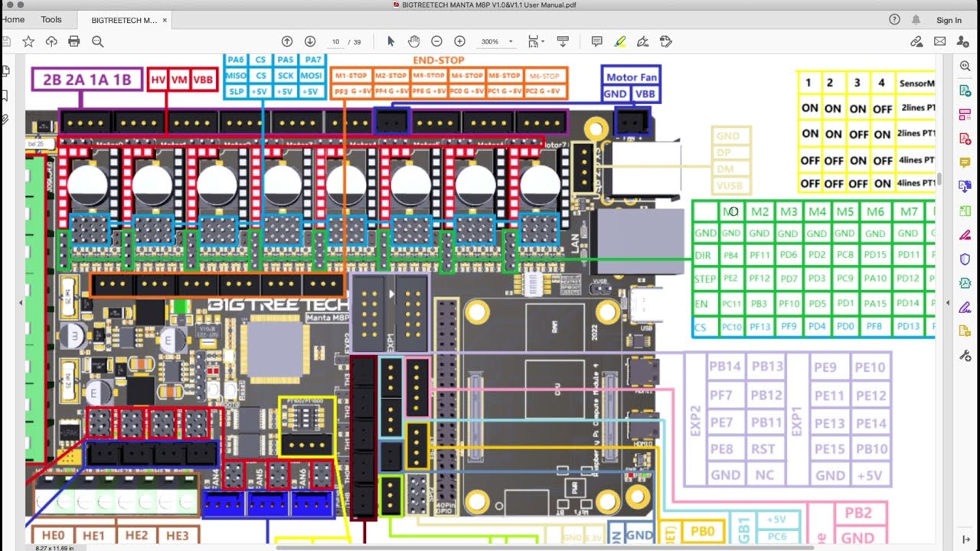This screenshot has width=980, height=551.
Task: Print the document with the printer icon
Action: coord(74,41)
